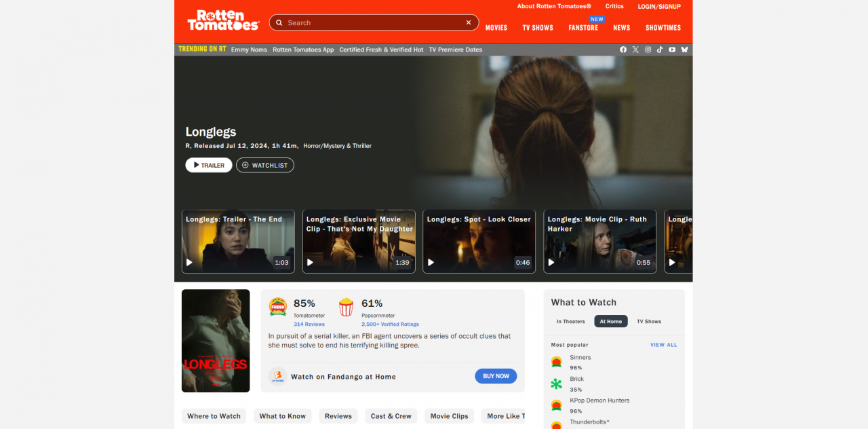Image resolution: width=868 pixels, height=429 pixels.
Task: Open the Emmy Noms trending link
Action: pos(249,50)
